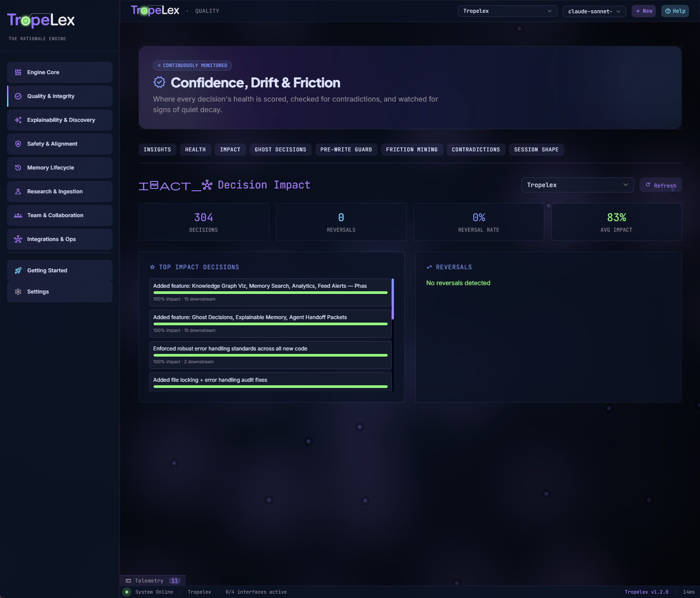Click impact bar for Enforced robust error handling
Screen dimensions: 700x598
click(x=270, y=355)
